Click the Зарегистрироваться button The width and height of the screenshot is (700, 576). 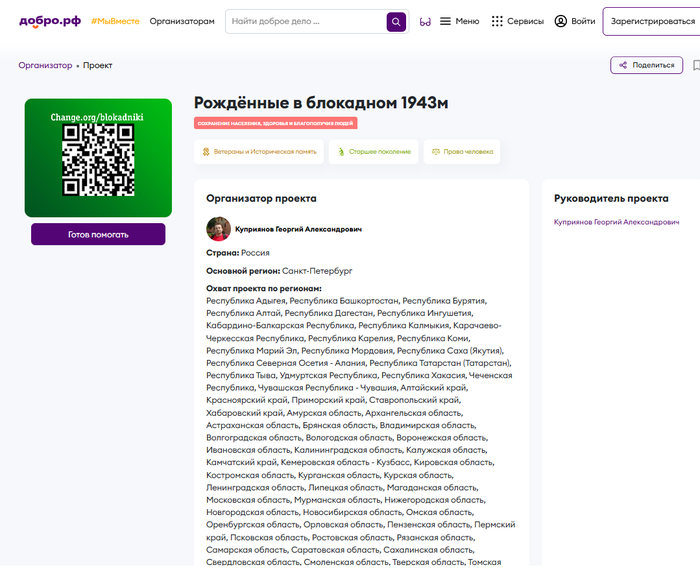tap(652, 21)
